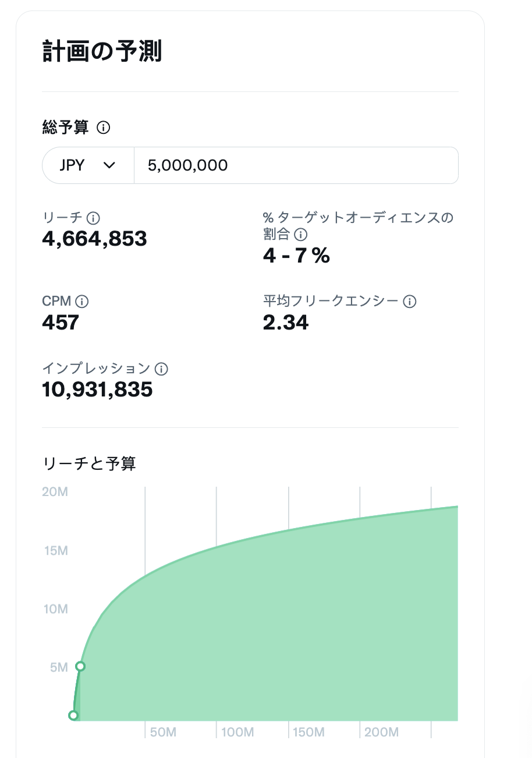
Task: Click the 20M label on the reach axis
Action: coord(55,492)
